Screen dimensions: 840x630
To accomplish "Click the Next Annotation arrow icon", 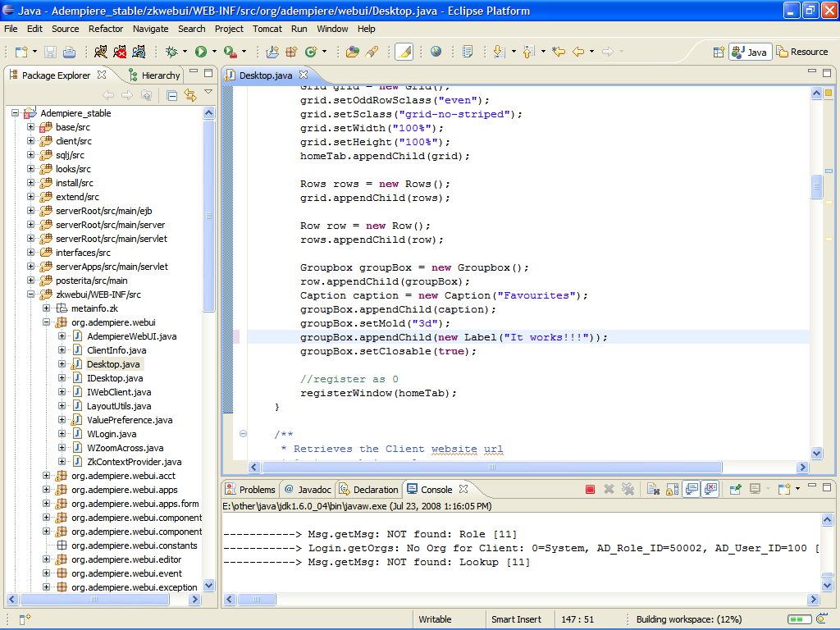I will point(499,52).
